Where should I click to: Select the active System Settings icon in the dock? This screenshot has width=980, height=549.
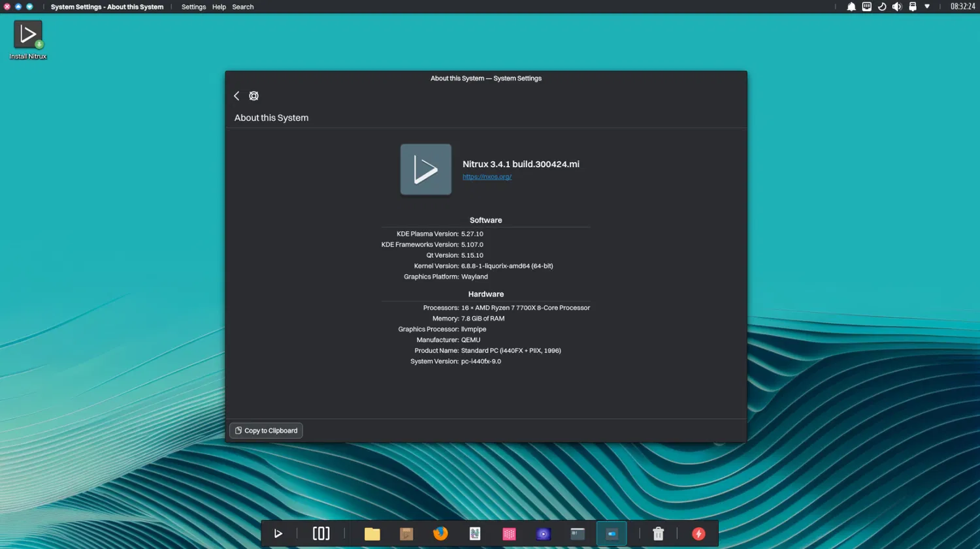click(x=612, y=534)
